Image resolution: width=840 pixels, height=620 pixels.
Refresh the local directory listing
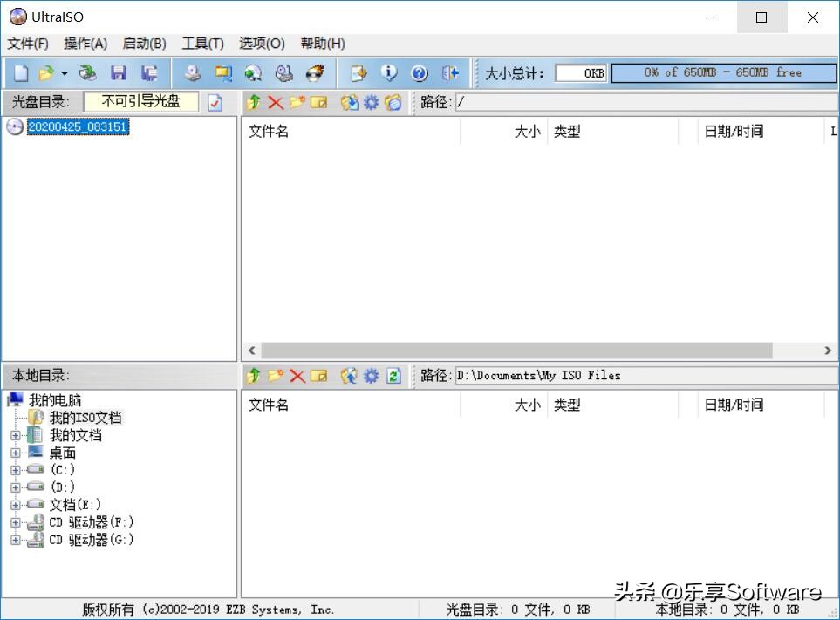coord(393,375)
